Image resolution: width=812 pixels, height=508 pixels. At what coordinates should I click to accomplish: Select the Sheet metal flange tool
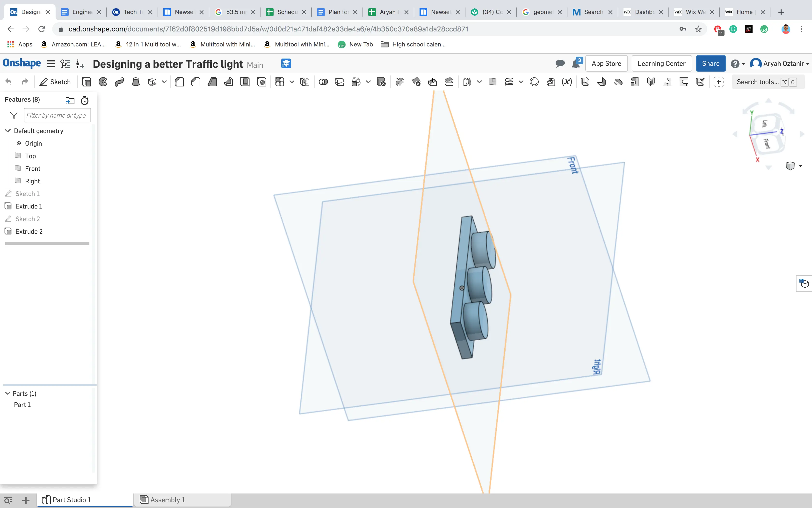[601, 82]
